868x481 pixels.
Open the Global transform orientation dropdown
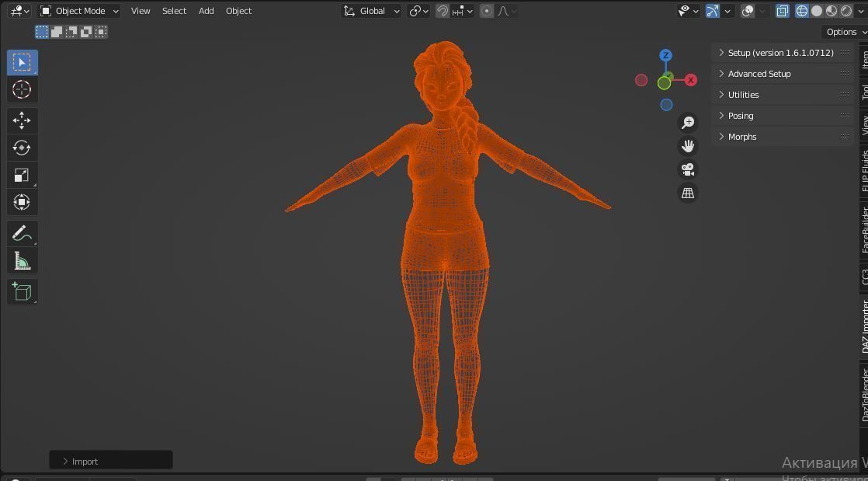coord(371,11)
